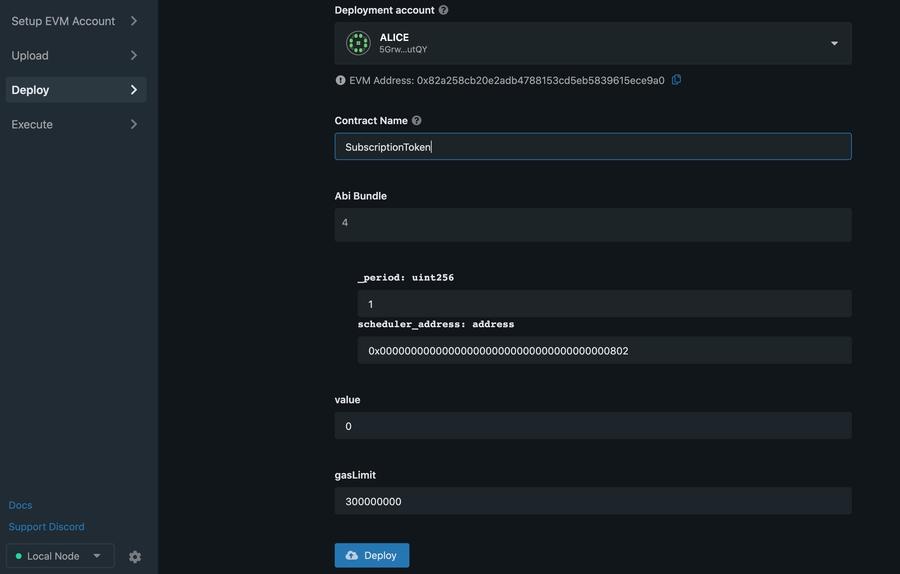Focus the Contract Name text field

[x=592, y=147]
